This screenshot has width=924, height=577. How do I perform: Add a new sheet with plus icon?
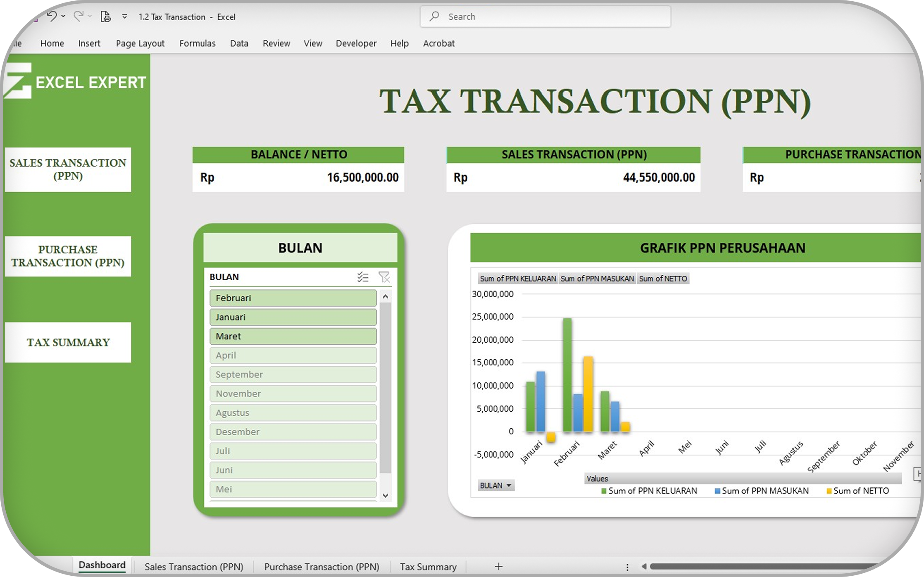click(x=498, y=566)
